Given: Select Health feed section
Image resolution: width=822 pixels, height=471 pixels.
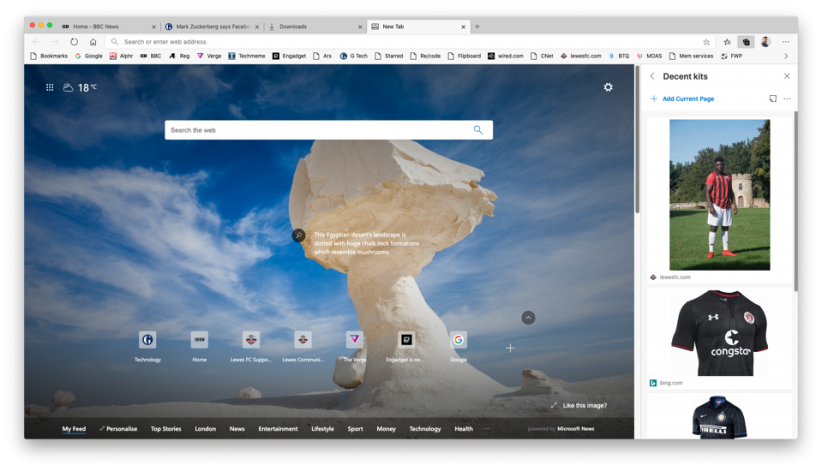Looking at the screenshot, I should pos(463,429).
